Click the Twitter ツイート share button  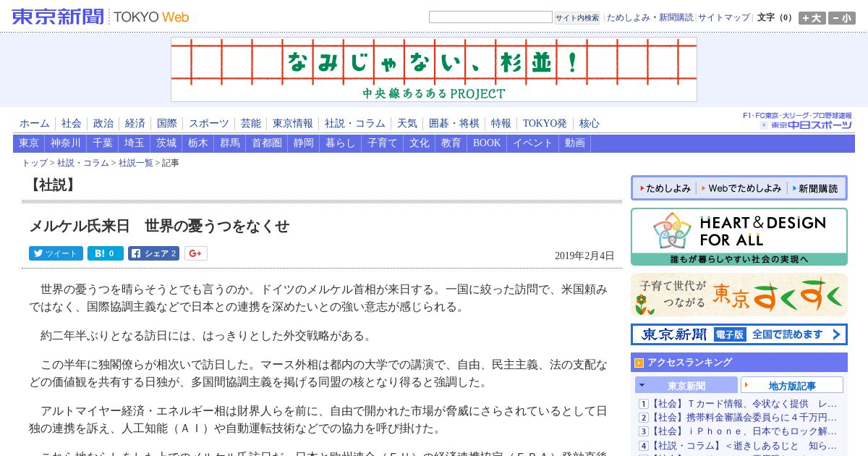tap(56, 253)
